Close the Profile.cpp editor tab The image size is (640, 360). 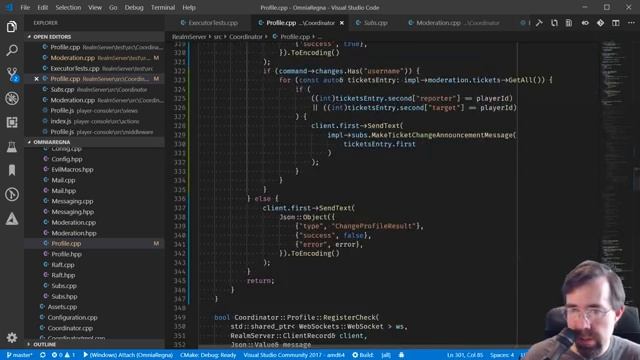pos(342,23)
